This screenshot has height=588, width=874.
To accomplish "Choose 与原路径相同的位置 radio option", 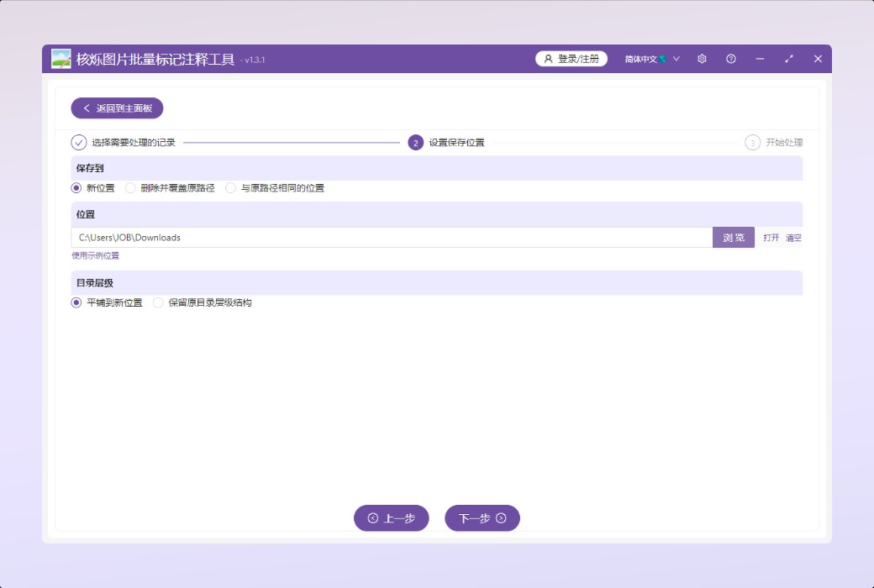I will pyautogui.click(x=231, y=188).
